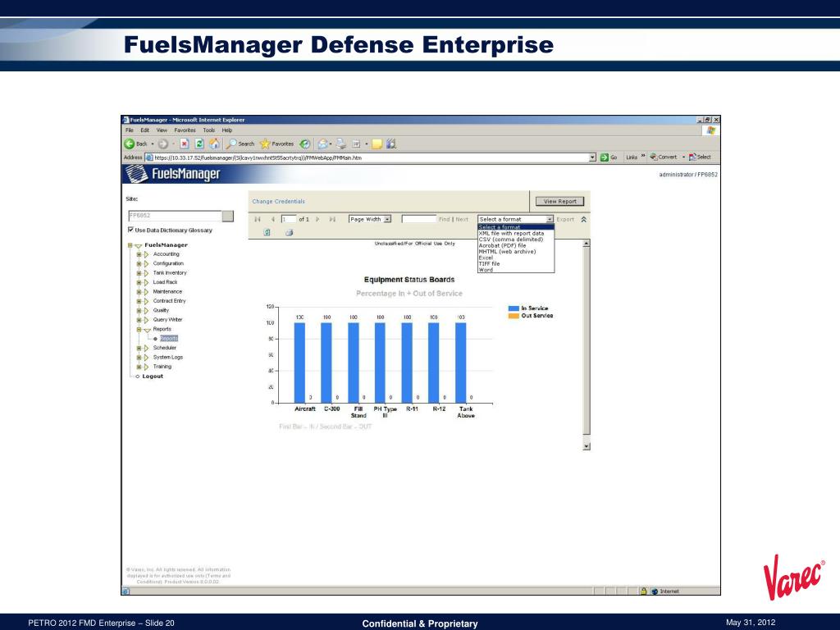840x630 pixels.
Task: Click the report print icon
Action: click(x=290, y=232)
